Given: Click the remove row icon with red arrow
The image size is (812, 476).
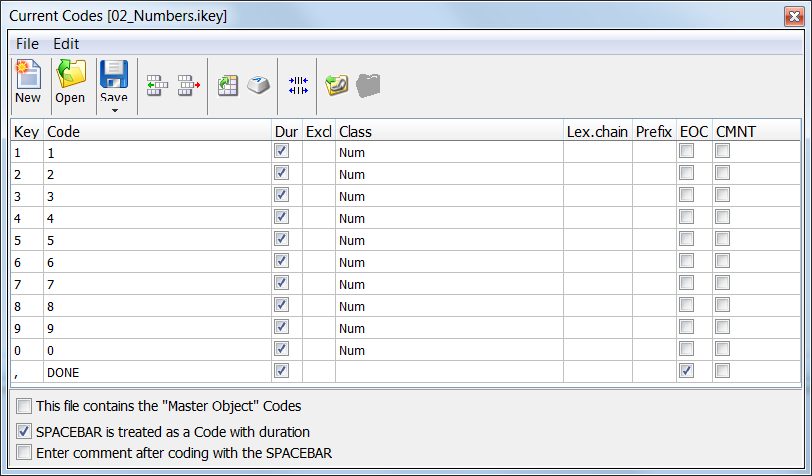Looking at the screenshot, I should [x=188, y=86].
